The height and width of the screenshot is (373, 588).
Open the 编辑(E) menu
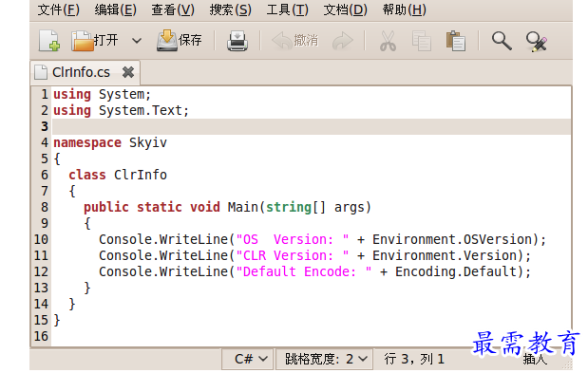[116, 9]
